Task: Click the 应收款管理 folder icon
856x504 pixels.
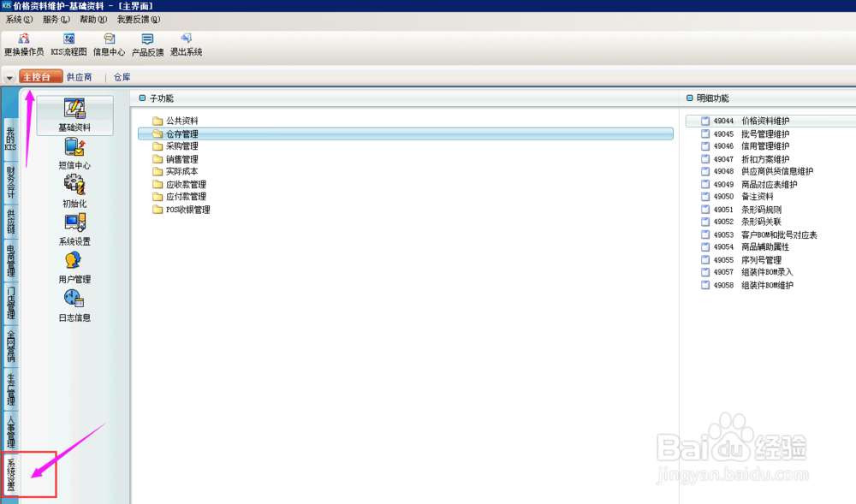Action: (x=158, y=184)
